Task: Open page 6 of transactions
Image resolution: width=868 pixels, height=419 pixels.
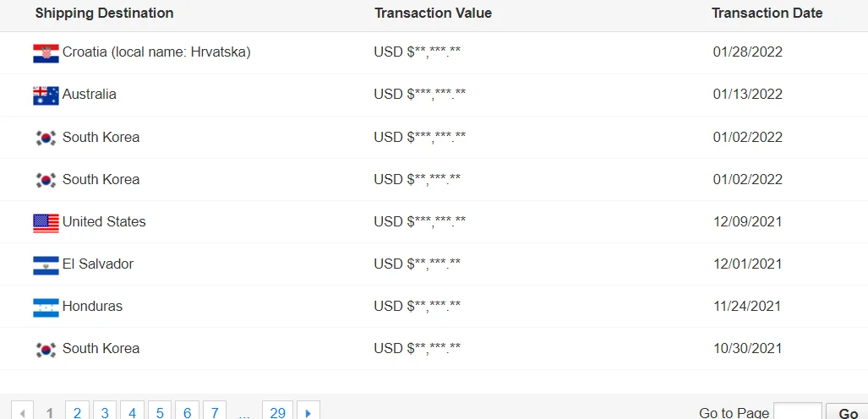Action: [187, 412]
